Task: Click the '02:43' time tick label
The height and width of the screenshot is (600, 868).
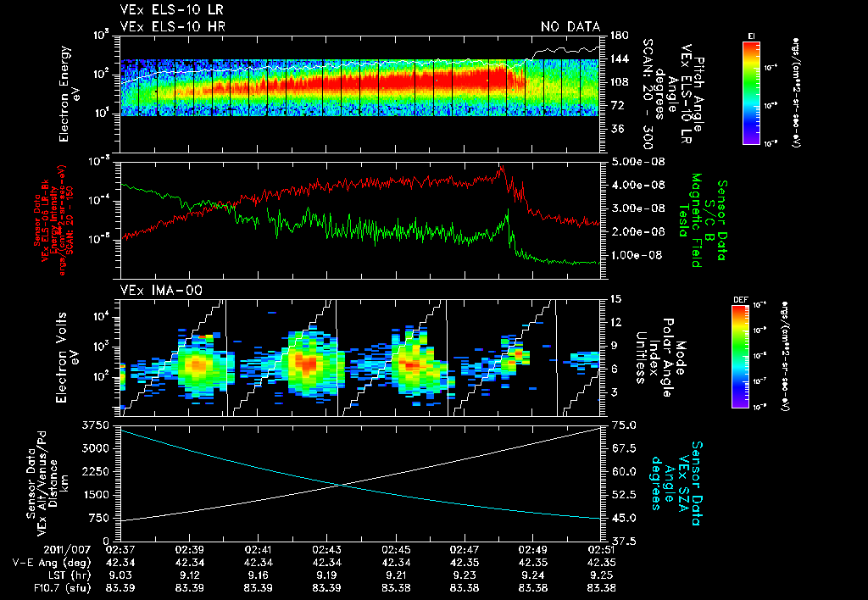Action: pyautogui.click(x=326, y=550)
